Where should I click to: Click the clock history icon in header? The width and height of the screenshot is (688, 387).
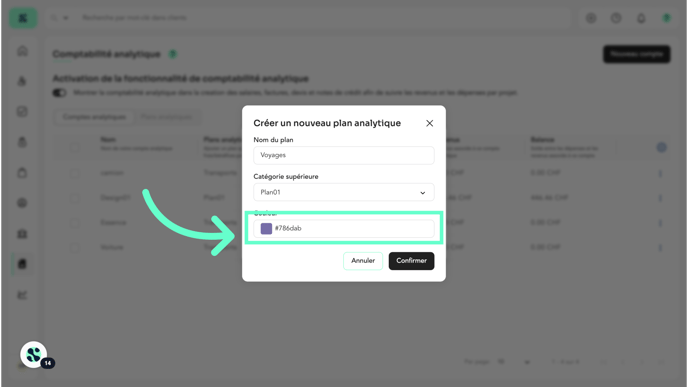click(x=616, y=18)
